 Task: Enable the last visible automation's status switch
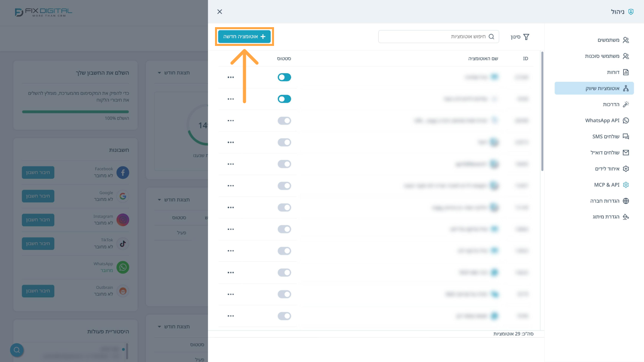pos(284,316)
